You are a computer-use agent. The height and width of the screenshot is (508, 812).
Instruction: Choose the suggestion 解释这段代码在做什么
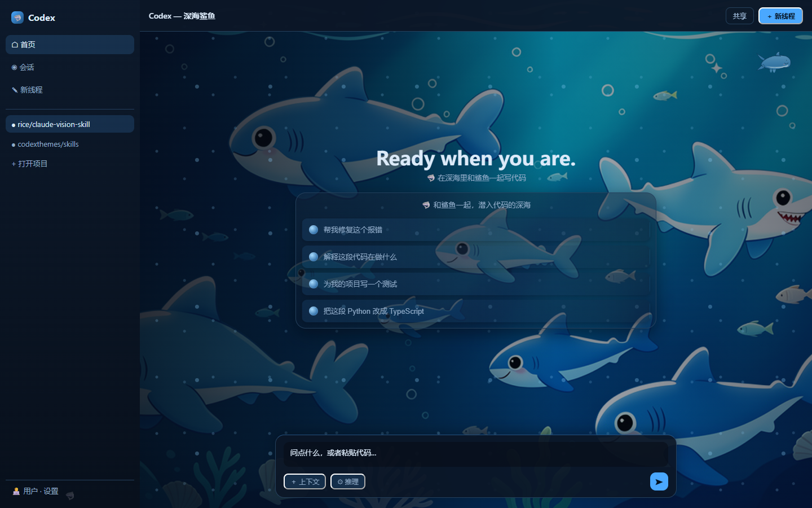tap(476, 257)
